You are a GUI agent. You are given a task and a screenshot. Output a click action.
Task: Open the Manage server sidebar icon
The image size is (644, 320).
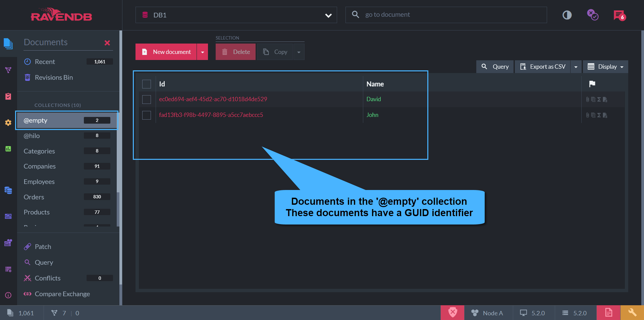coord(8,243)
